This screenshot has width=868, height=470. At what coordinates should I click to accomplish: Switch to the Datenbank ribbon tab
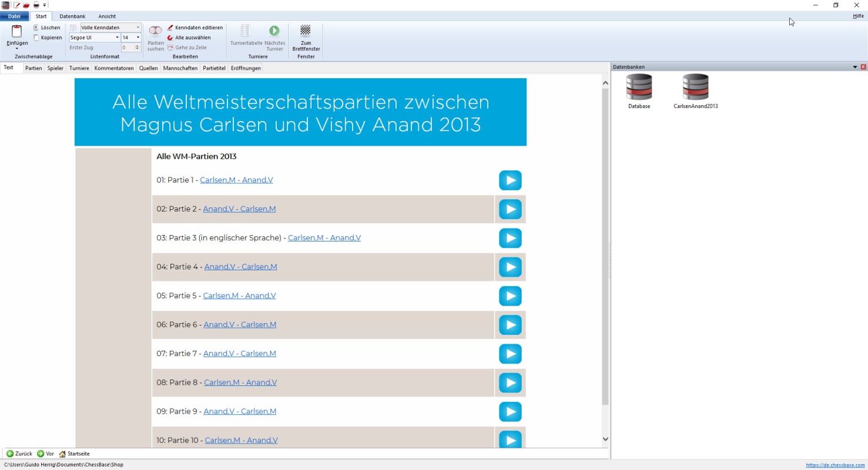tap(72, 16)
